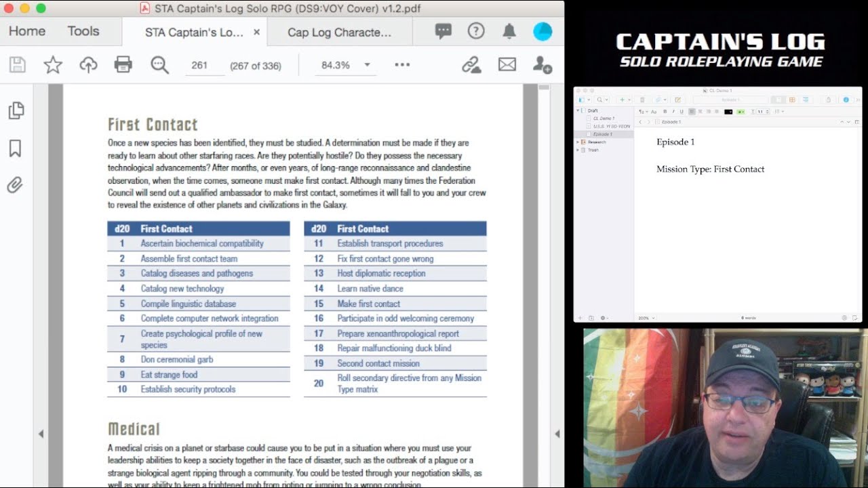Click Scrivener green add document plus
Screen dimensions: 868x488
[622, 100]
